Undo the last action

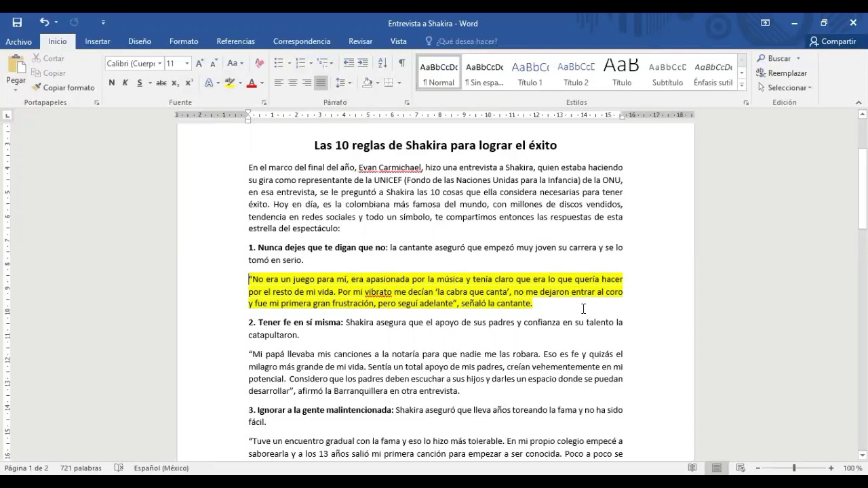pyautogui.click(x=44, y=22)
